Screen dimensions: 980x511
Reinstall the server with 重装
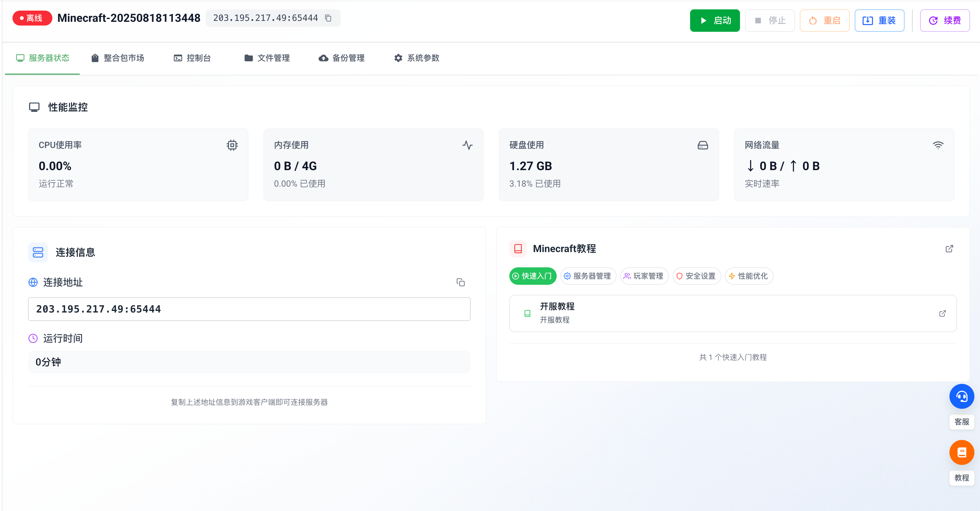[879, 21]
